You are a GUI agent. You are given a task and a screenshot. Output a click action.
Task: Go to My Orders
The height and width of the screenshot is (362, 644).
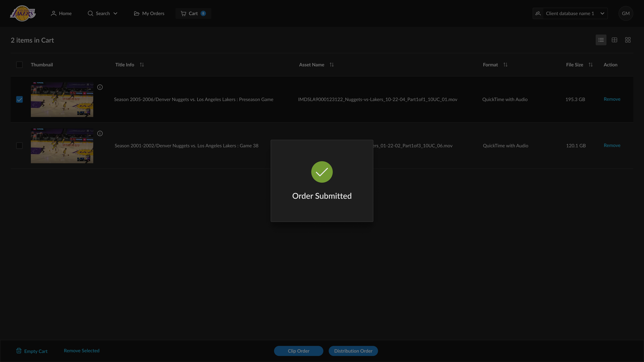[149, 13]
